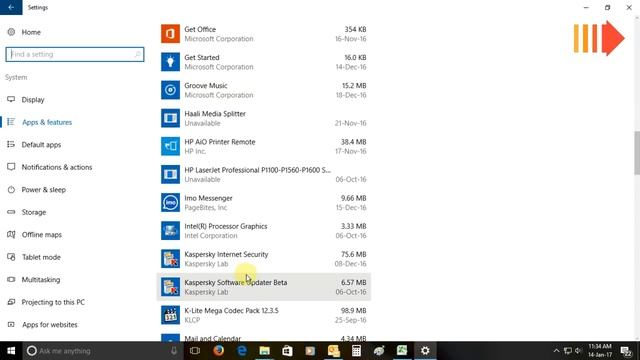Launch Microsoft Edge from the taskbar
Viewport: 640px width, 360px height.
(x=242, y=351)
